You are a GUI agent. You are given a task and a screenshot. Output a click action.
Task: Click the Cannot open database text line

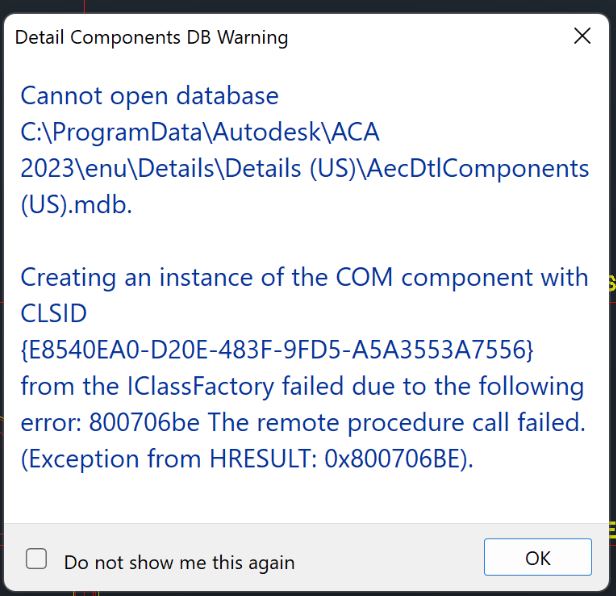pyautogui.click(x=150, y=96)
